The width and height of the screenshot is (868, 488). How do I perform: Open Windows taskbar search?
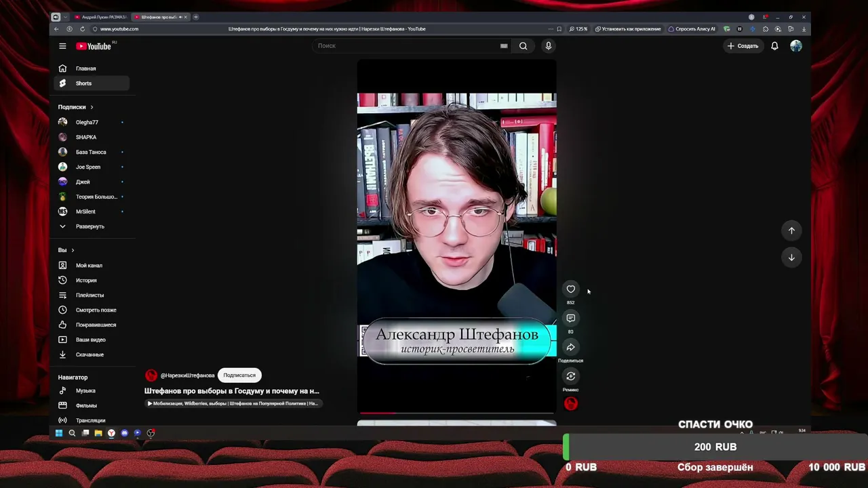pyautogui.click(x=72, y=433)
